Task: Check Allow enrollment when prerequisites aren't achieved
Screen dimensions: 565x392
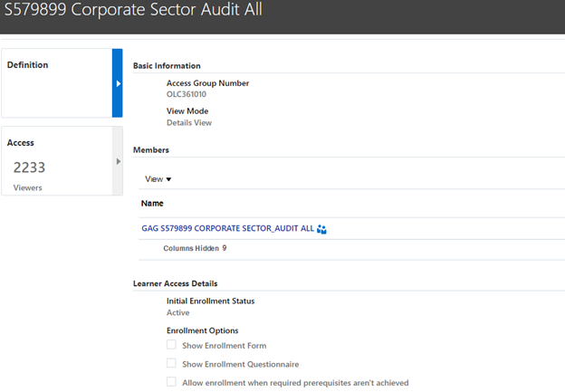Action: pyautogui.click(x=171, y=382)
